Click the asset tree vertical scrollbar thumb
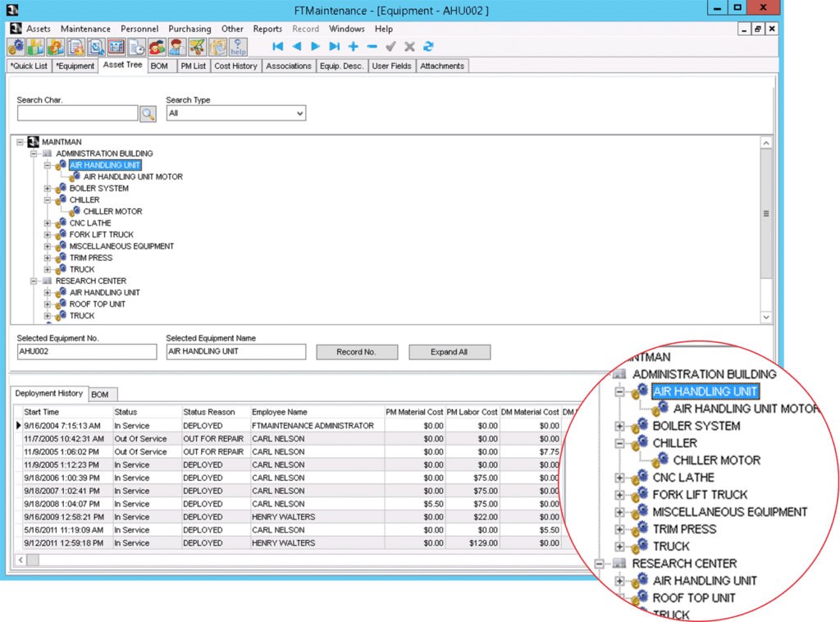This screenshot has height=622, width=840. pyautogui.click(x=766, y=213)
